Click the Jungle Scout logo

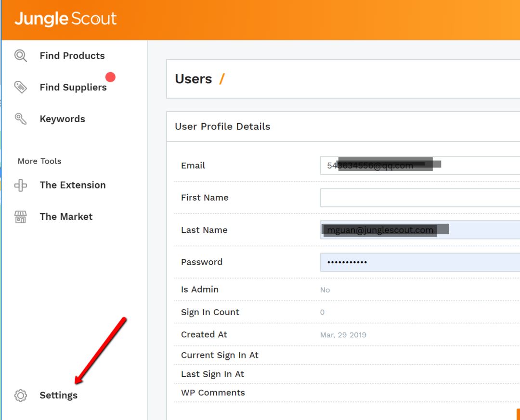(x=65, y=19)
